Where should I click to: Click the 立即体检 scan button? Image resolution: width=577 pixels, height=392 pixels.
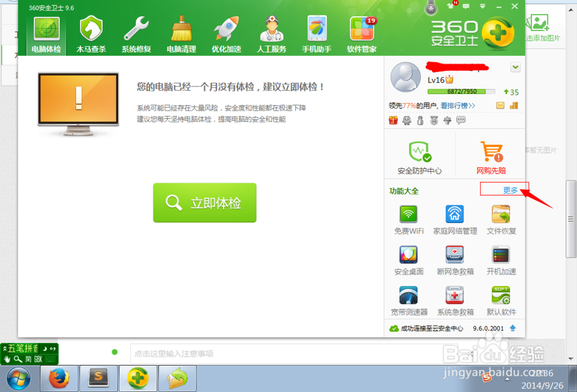point(205,202)
